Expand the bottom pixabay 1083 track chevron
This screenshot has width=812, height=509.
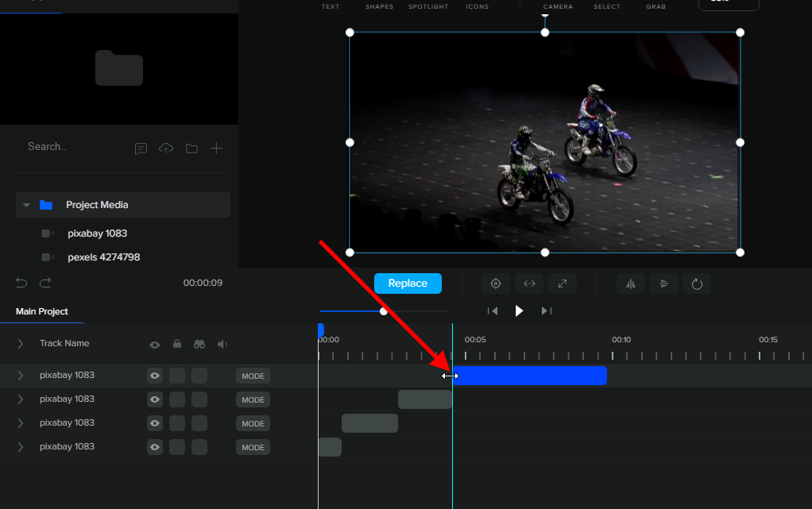[x=20, y=447]
